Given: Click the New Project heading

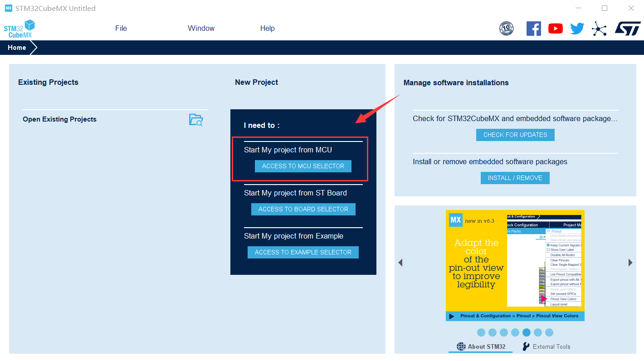Looking at the screenshot, I should (x=257, y=82).
